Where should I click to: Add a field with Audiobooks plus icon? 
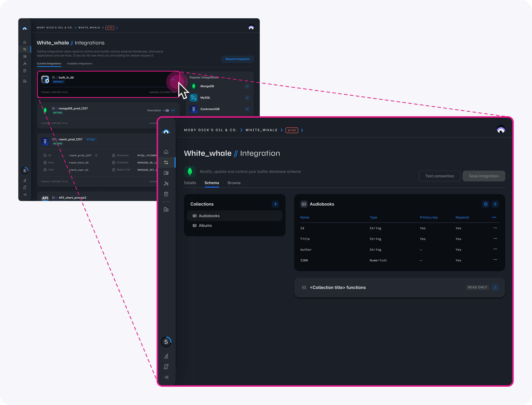[x=495, y=204]
